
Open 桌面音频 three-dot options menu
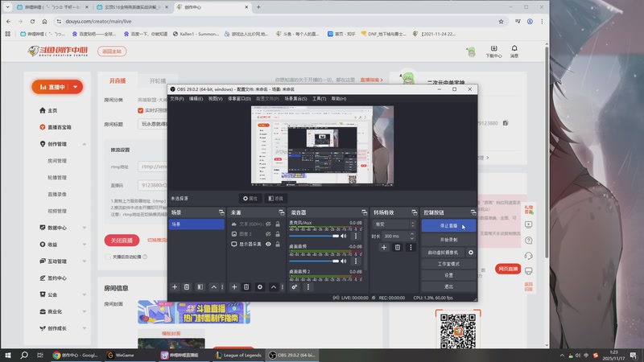pyautogui.click(x=356, y=261)
